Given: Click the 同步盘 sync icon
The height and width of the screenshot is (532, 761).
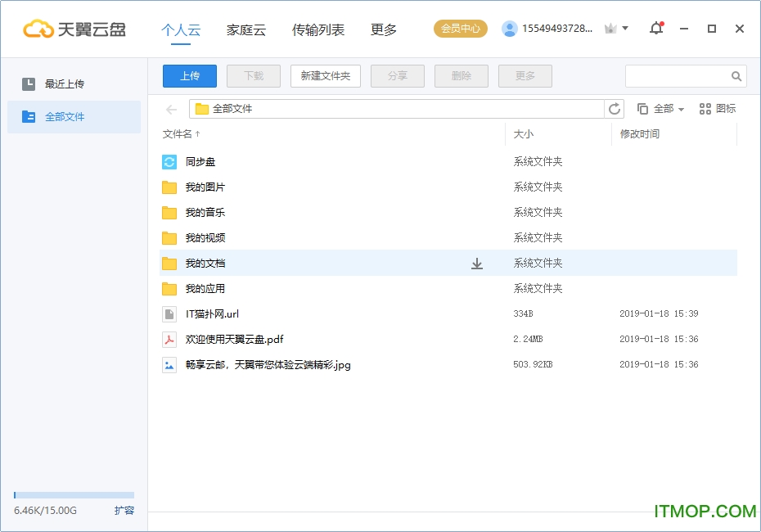Looking at the screenshot, I should click(x=169, y=161).
